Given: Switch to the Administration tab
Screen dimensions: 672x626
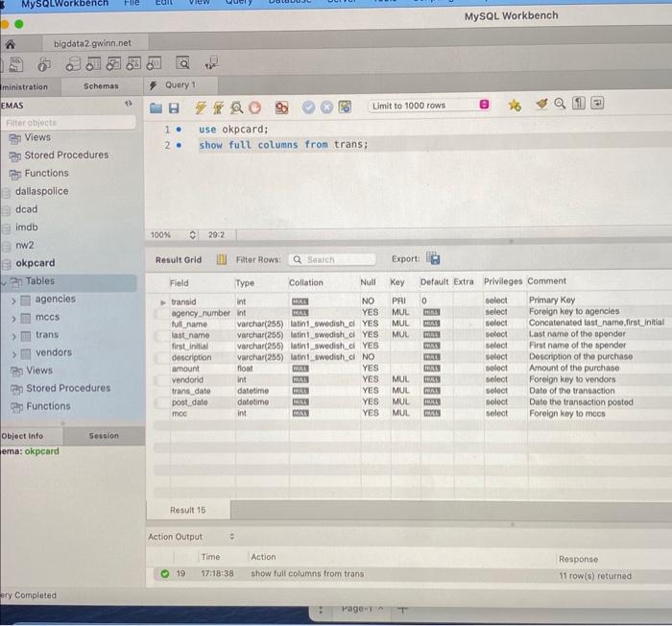Looking at the screenshot, I should point(30,86).
